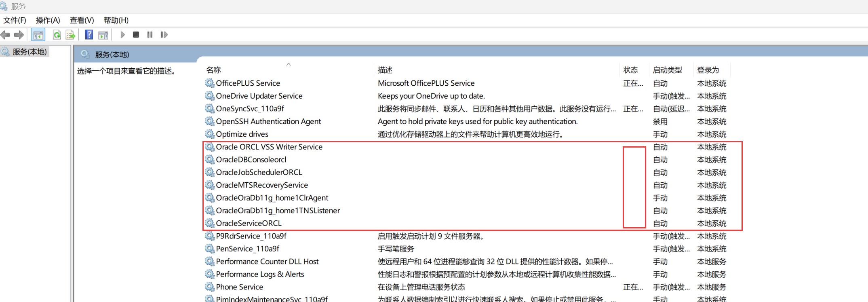Click the Stop service square icon
Viewport: 868px width, 302px height.
click(x=136, y=35)
